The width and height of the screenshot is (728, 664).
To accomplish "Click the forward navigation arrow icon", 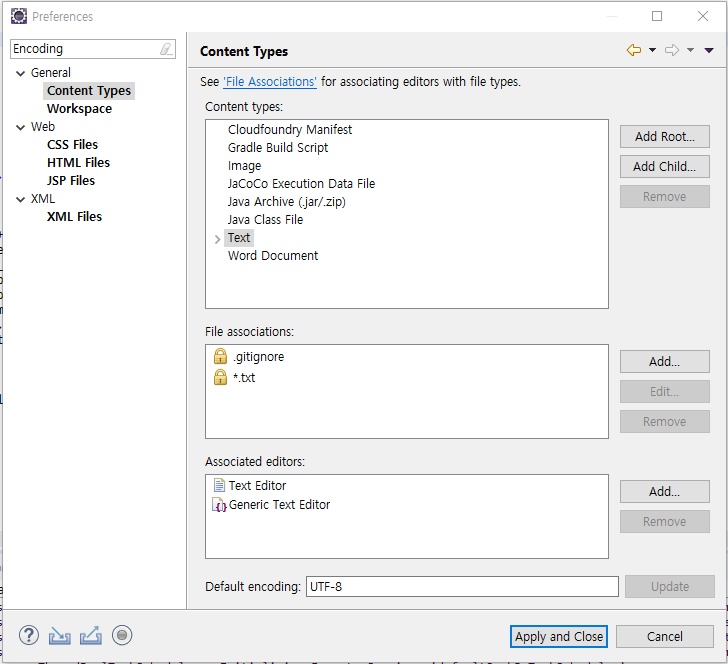I will [x=672, y=50].
